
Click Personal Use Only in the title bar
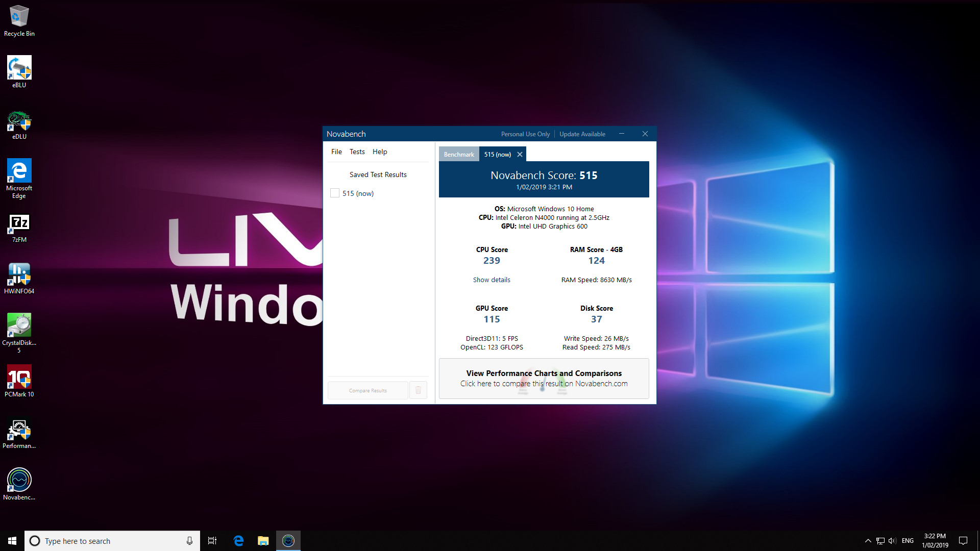coord(525,134)
